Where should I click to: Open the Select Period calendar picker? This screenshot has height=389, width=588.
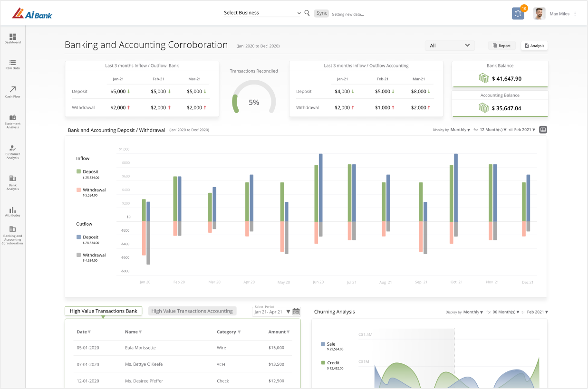[x=296, y=312]
